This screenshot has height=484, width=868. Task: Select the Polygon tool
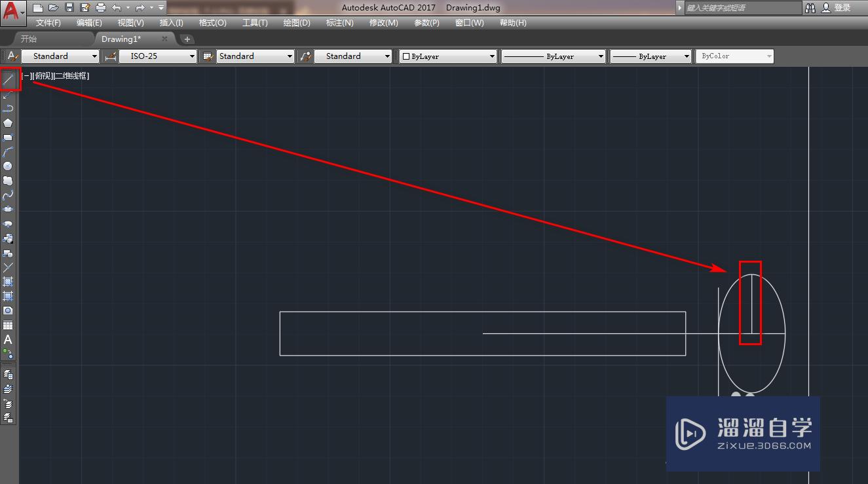8,123
